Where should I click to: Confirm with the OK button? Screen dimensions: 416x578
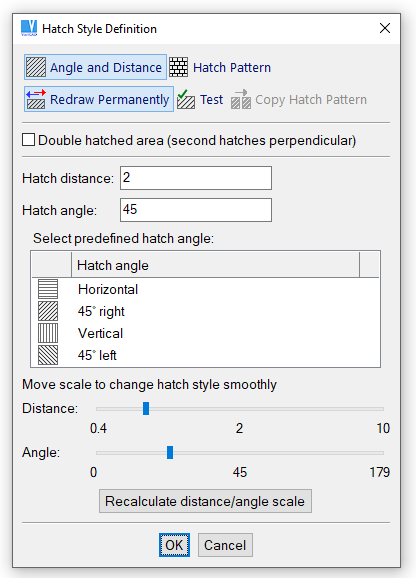[x=174, y=545]
